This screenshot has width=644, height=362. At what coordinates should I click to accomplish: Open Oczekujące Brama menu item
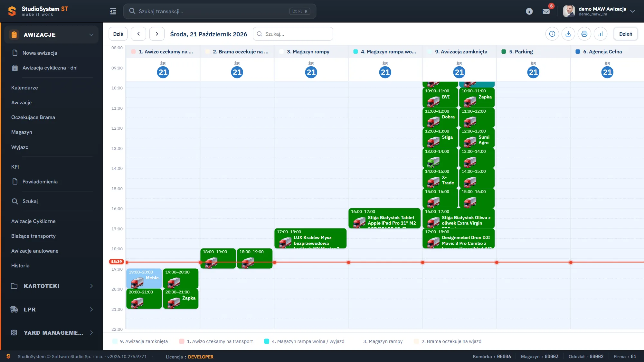(x=33, y=117)
